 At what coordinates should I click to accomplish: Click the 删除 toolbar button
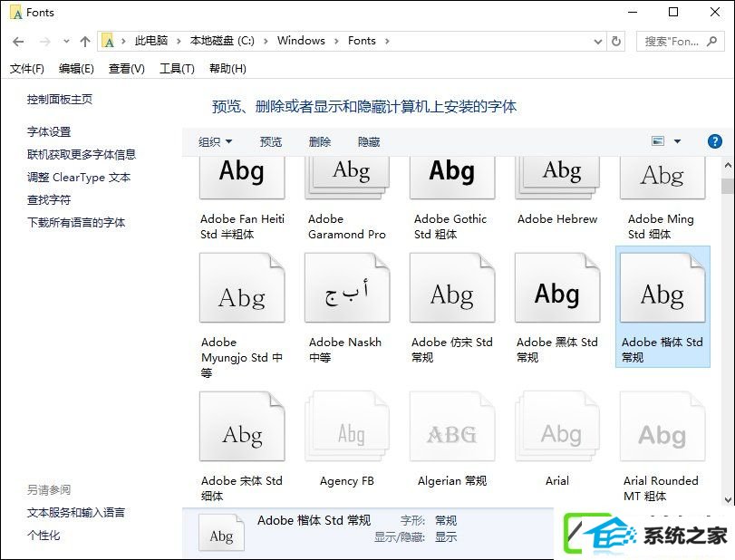click(320, 141)
